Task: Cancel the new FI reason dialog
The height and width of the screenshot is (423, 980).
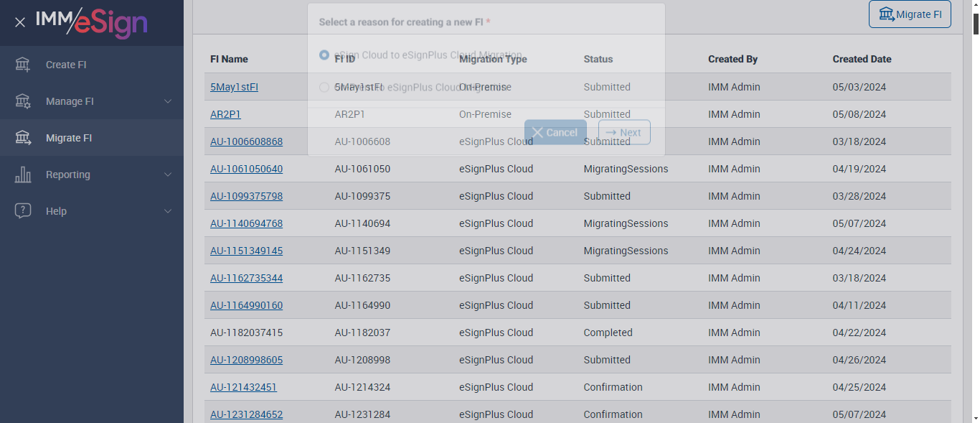Action: 555,132
